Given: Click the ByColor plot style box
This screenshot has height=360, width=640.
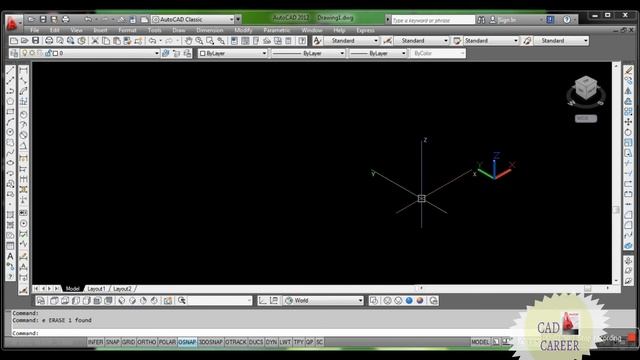Looking at the screenshot, I should (x=437, y=53).
